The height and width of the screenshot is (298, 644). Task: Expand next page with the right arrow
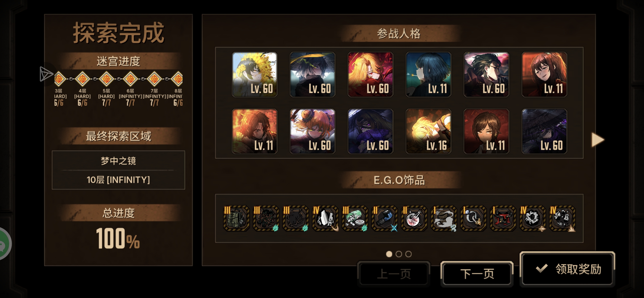[x=597, y=140]
